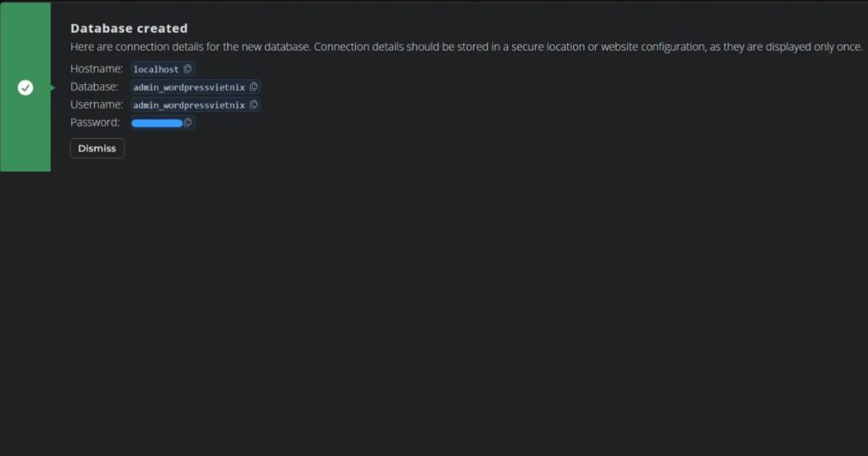Viewport: 868px width, 456px height.
Task: Select the localhost hostname field
Action: (156, 70)
